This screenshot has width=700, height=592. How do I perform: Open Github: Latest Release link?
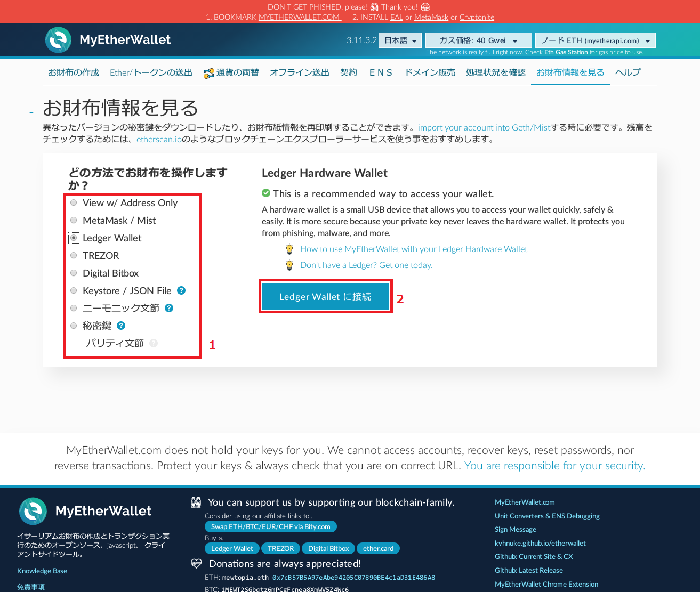pyautogui.click(x=529, y=570)
